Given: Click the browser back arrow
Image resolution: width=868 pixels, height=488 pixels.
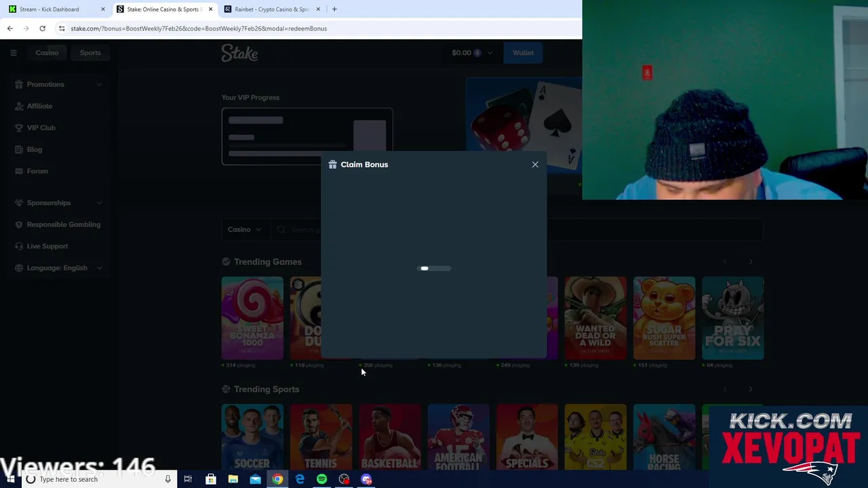Looking at the screenshot, I should point(10,28).
